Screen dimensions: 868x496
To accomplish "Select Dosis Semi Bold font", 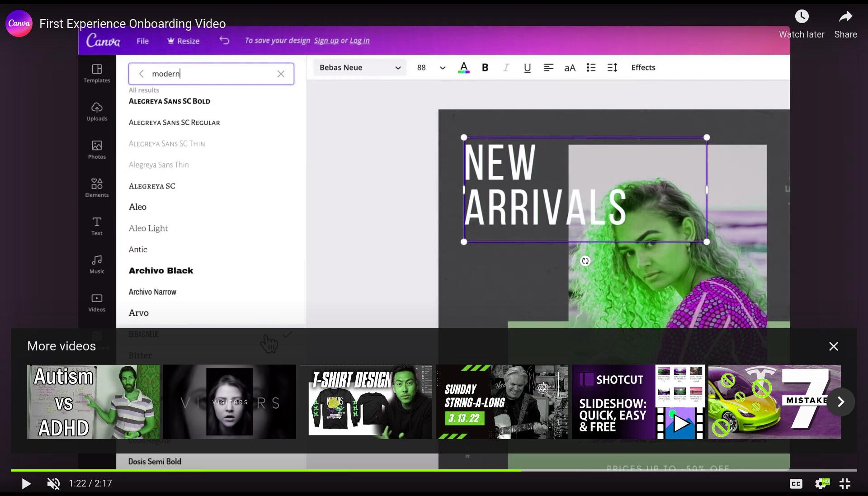I will (155, 462).
